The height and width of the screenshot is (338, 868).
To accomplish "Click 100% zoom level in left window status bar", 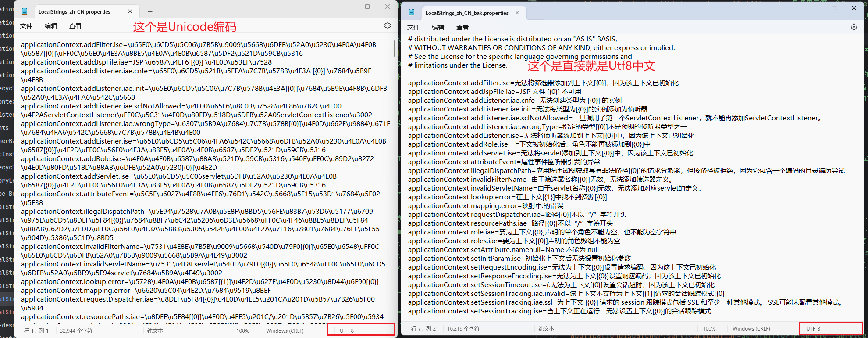I will coord(243,331).
